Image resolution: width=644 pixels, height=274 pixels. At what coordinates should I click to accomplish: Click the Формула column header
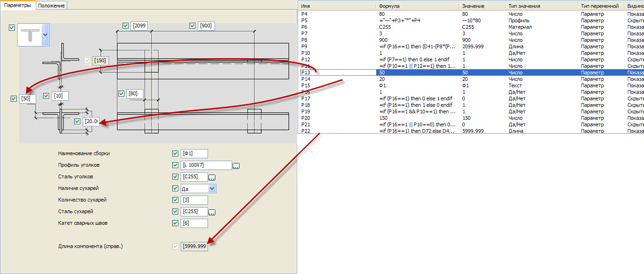click(x=417, y=6)
